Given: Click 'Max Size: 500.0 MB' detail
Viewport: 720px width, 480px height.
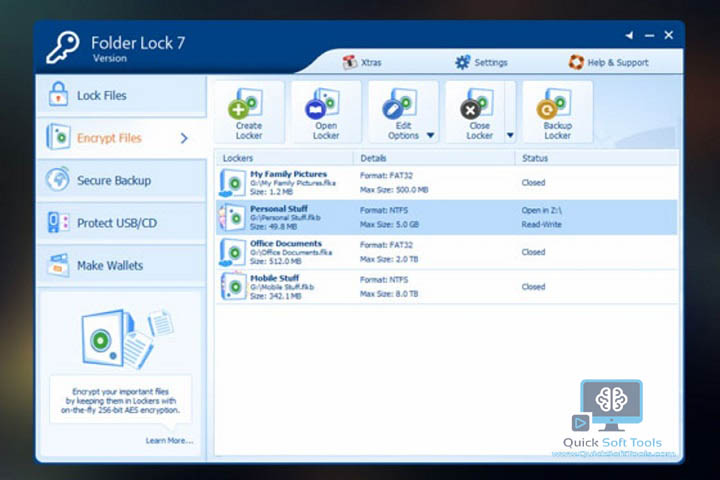Looking at the screenshot, I should (394, 190).
